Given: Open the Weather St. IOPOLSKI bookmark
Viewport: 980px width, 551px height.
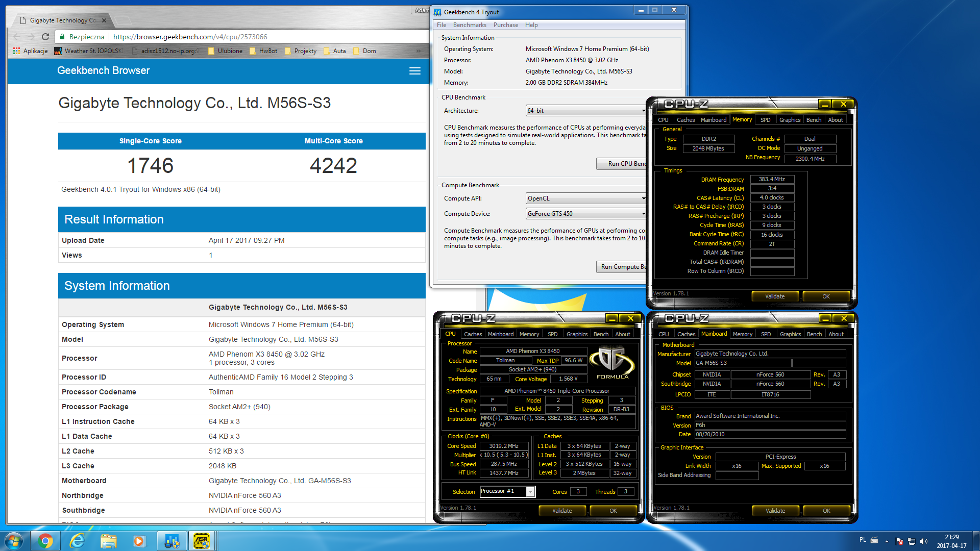Looking at the screenshot, I should click(89, 51).
